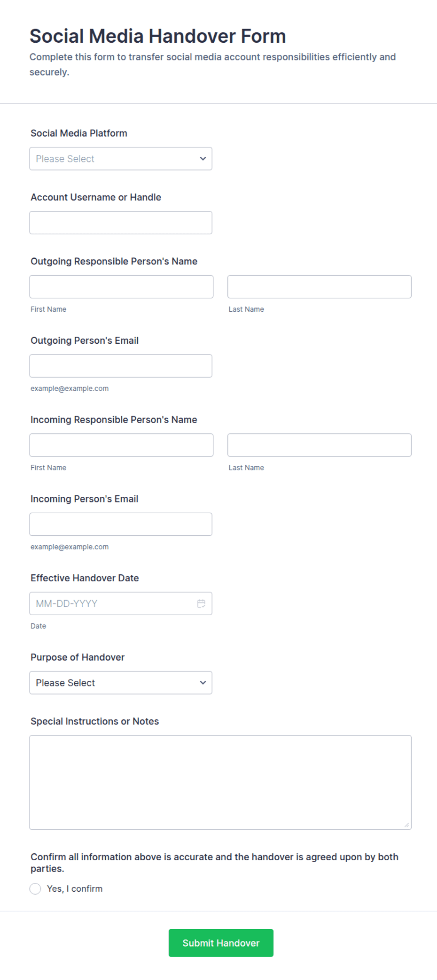Viewport: 437px width, 980px height.
Task: Click the Purpose of Handover chevron arrow
Action: coord(203,683)
